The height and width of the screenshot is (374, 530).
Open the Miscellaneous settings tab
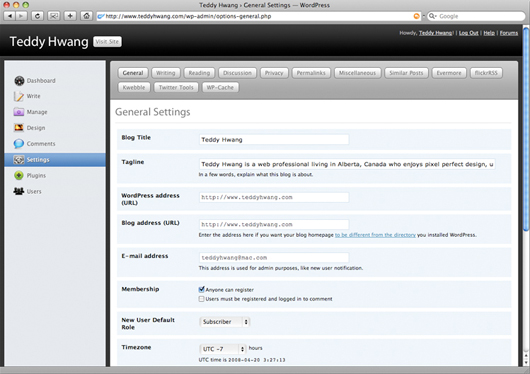(x=357, y=73)
